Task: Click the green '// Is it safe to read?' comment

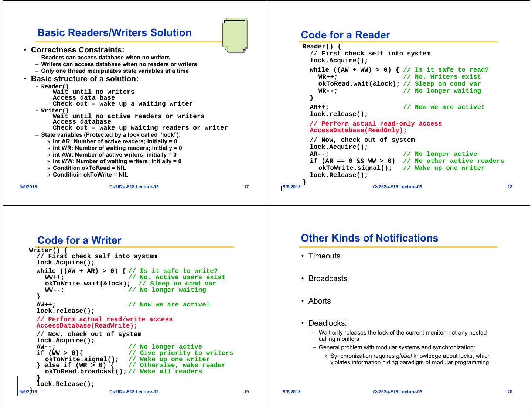Action: click(446, 70)
